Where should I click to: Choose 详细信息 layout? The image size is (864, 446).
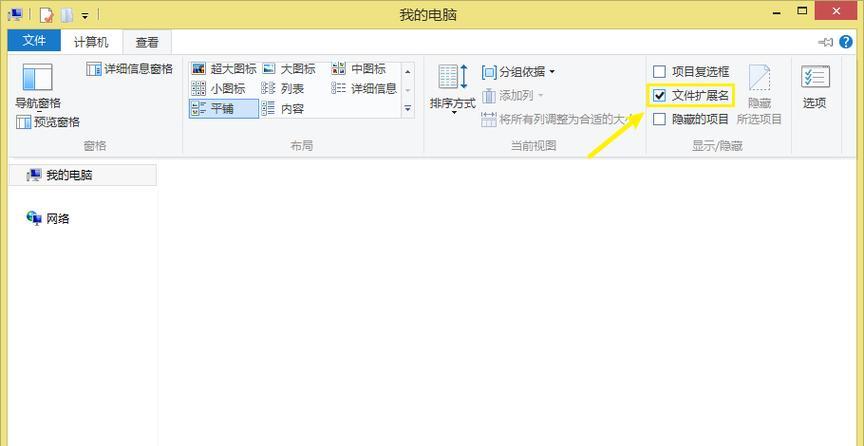(x=364, y=89)
